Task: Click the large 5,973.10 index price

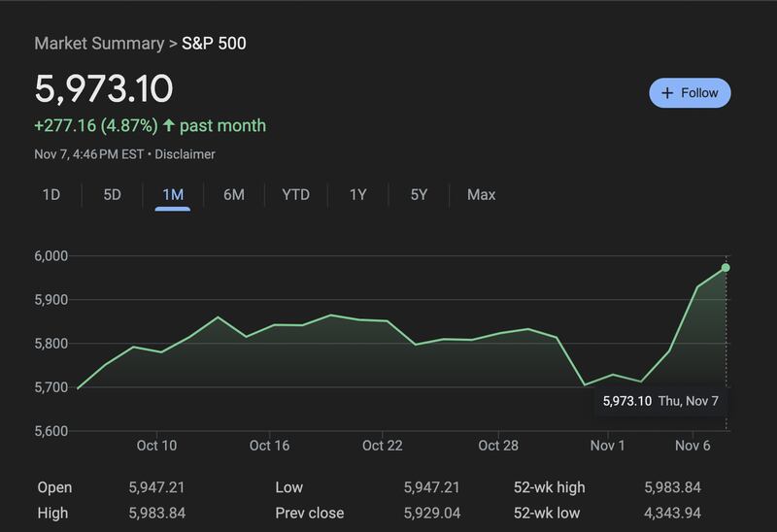Action: (x=104, y=89)
